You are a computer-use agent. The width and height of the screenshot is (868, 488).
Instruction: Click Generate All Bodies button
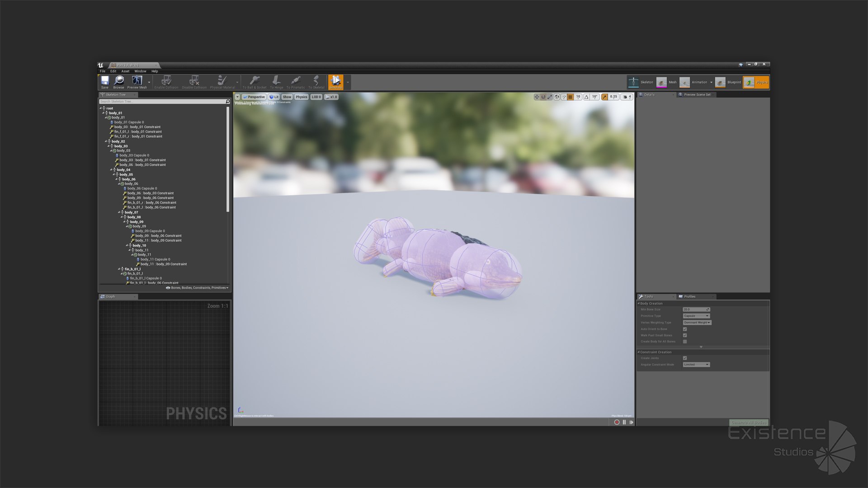pos(748,422)
